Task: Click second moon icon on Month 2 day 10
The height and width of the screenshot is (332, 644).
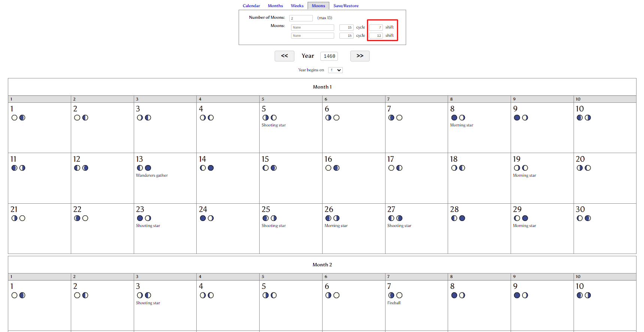Action: click(x=588, y=296)
